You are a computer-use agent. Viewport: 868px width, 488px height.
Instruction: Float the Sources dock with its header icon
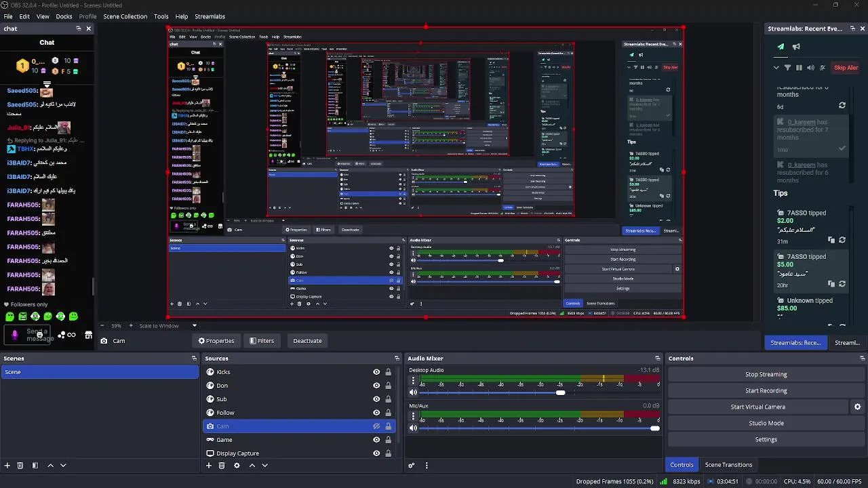point(397,359)
